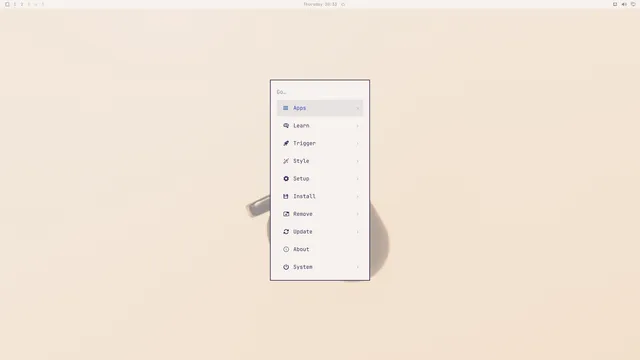Screen dimensions: 640x360
Task: Select the Install menu entry
Action: click(x=320, y=196)
